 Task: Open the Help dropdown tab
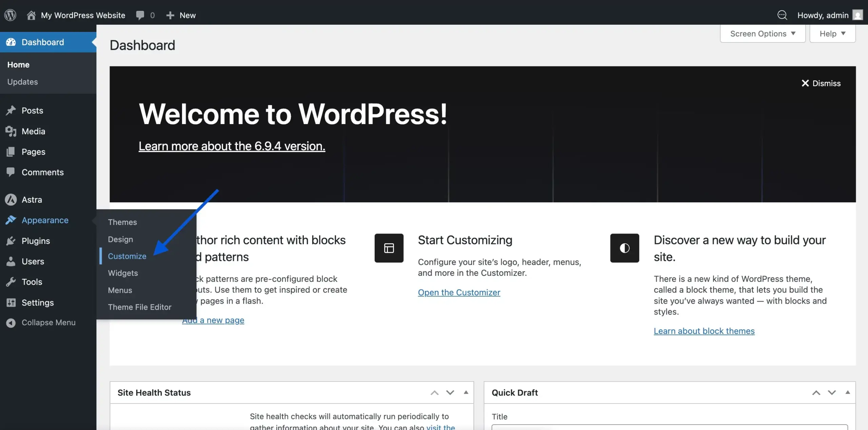832,34
